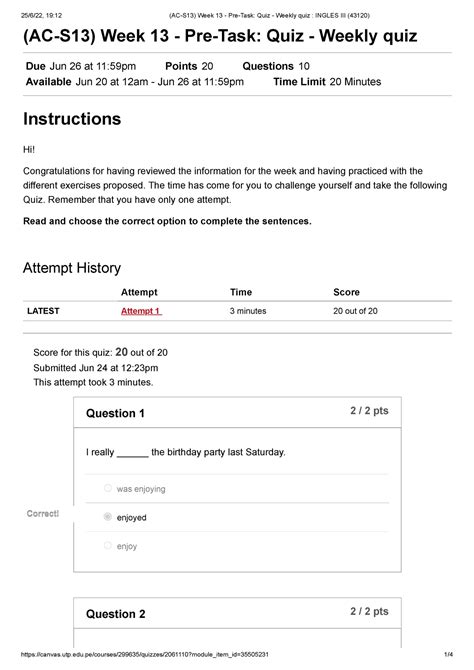Click the LATEST row label
Screen dimensions: 474x670
click(43, 311)
